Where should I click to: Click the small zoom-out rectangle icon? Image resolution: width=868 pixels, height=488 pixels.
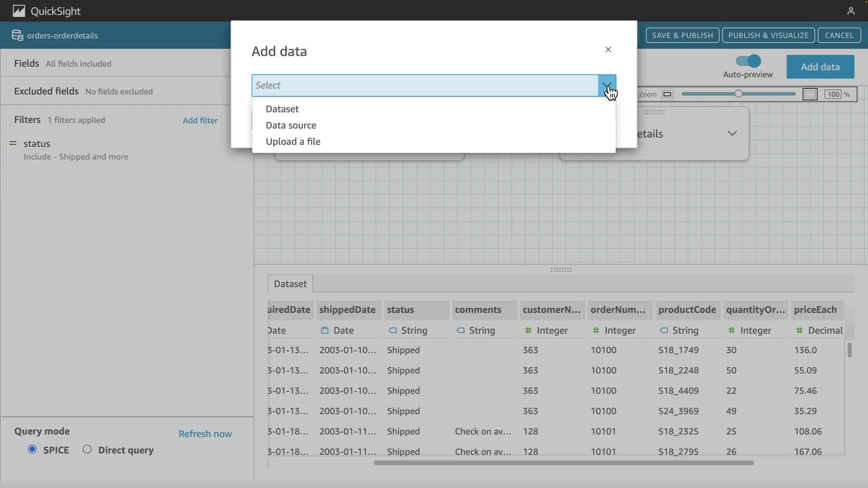tap(667, 94)
